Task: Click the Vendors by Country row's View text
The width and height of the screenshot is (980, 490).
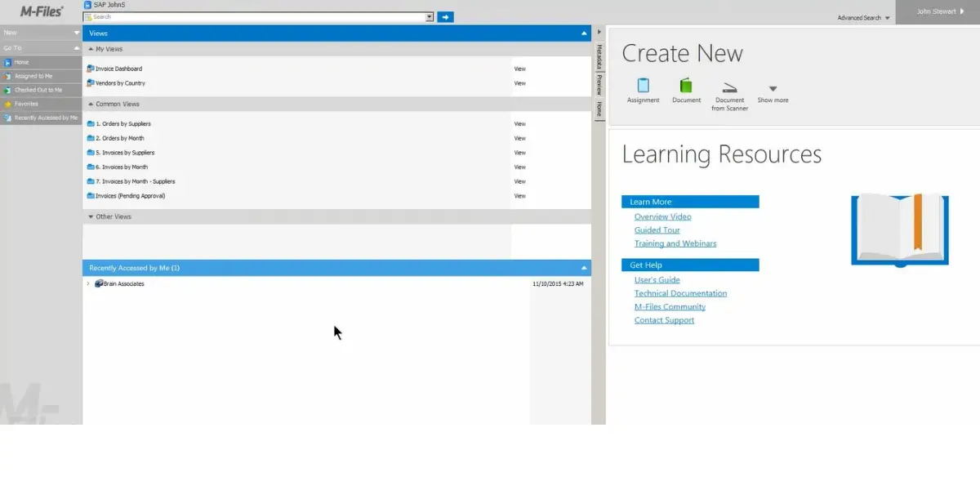Action: click(519, 83)
